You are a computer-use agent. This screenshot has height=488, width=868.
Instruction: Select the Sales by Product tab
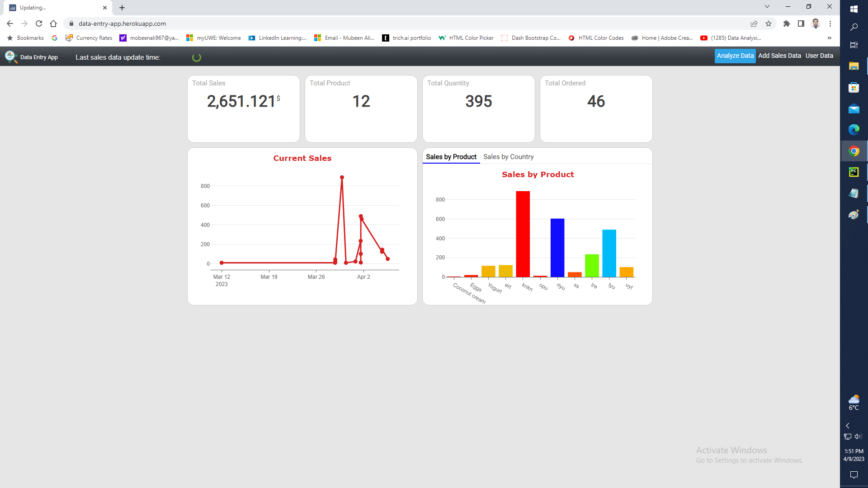tap(451, 157)
